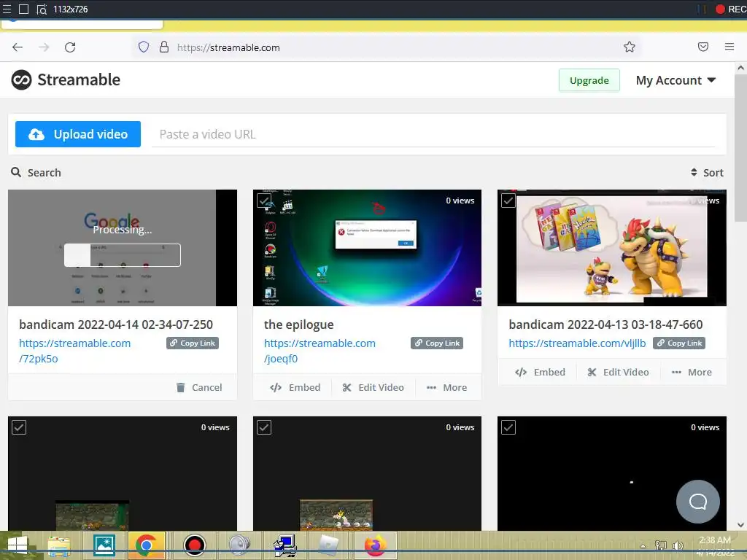
Task: Copy Link for bandicam 02-34-07-250
Action: coord(193,343)
